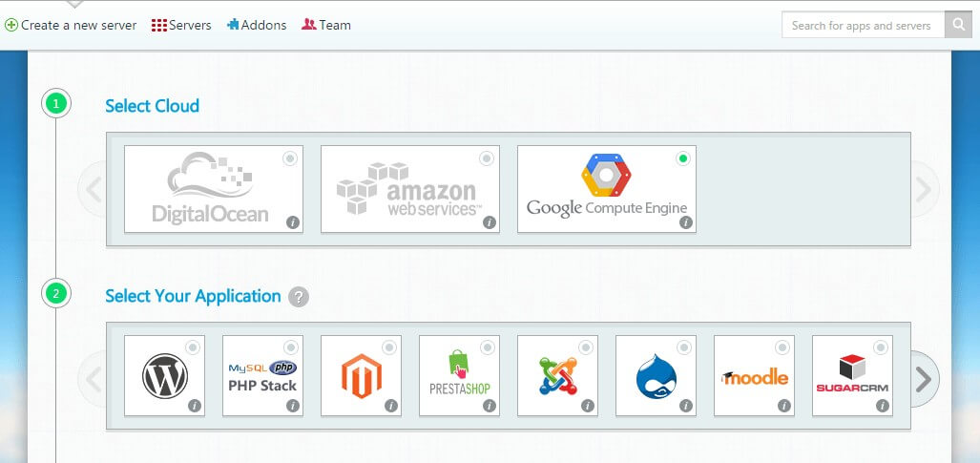The image size is (980, 463).
Task: Enable the Amazon Web Services radio button
Action: 487,158
